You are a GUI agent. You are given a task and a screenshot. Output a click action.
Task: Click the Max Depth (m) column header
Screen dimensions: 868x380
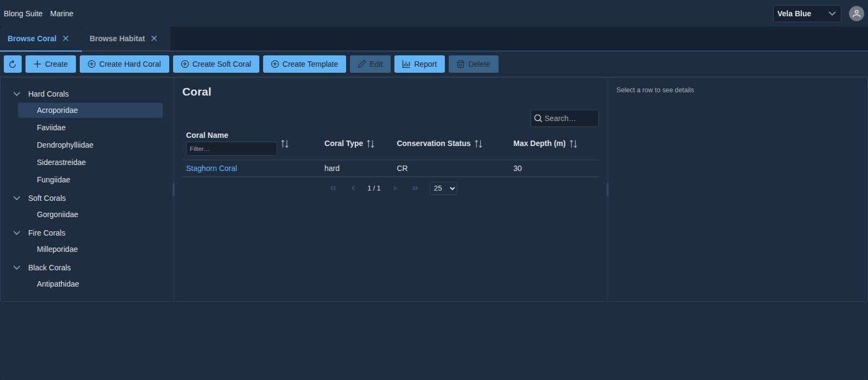click(539, 143)
